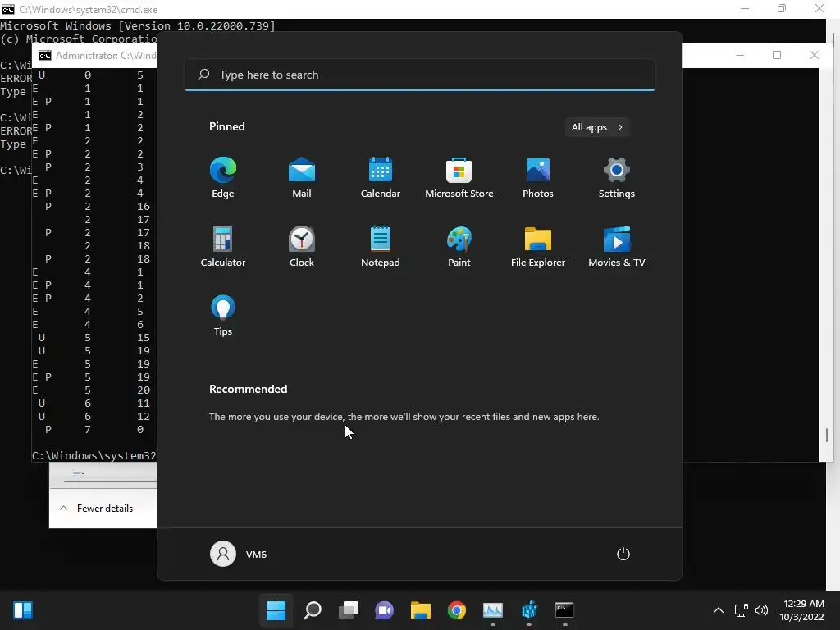Open the Edge pinned app
840x630 pixels.
tap(223, 178)
